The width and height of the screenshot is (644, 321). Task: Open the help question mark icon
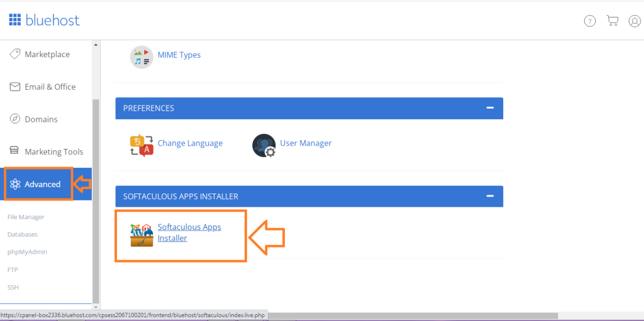click(590, 21)
